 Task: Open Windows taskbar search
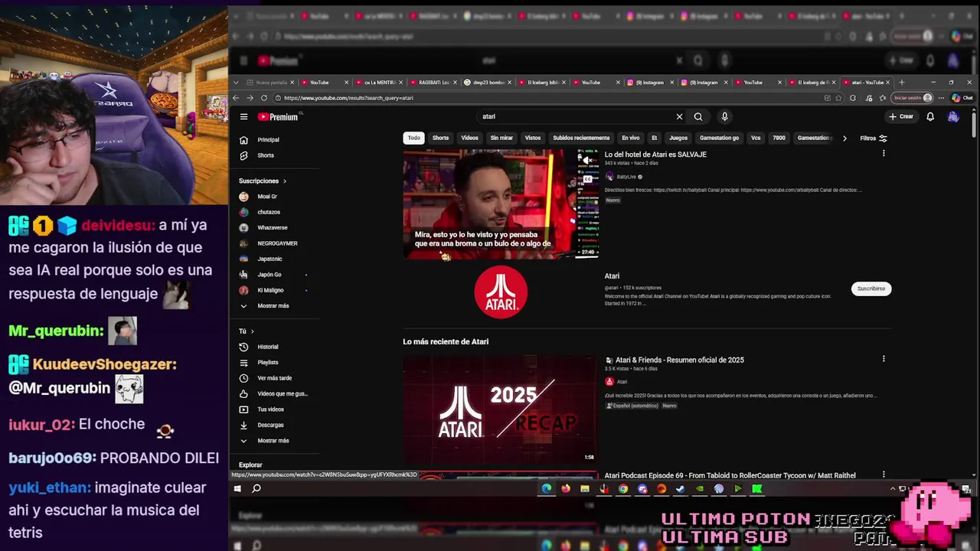[256, 488]
